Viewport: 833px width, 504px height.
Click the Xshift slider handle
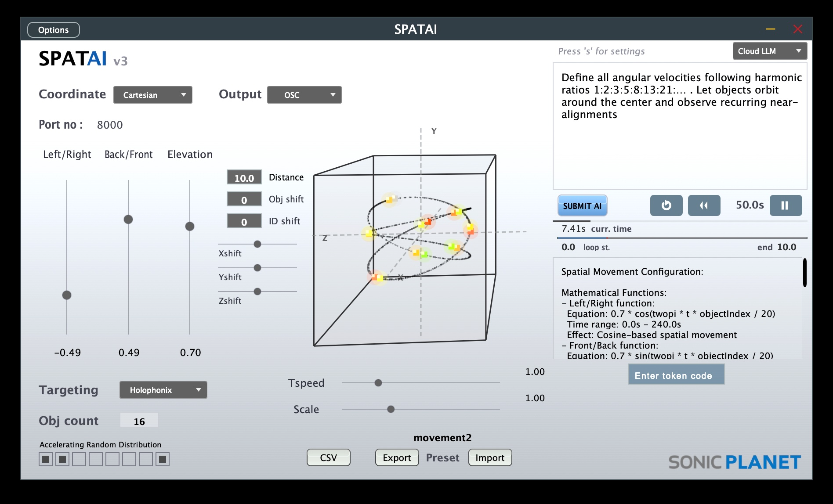257,244
